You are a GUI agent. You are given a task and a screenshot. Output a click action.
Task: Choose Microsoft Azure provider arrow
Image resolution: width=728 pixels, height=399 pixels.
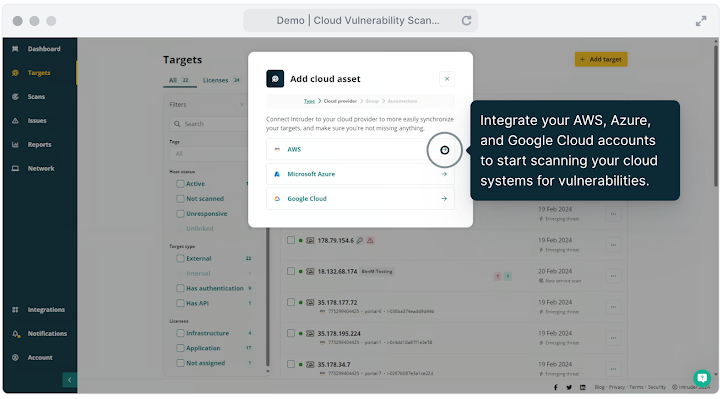(444, 174)
